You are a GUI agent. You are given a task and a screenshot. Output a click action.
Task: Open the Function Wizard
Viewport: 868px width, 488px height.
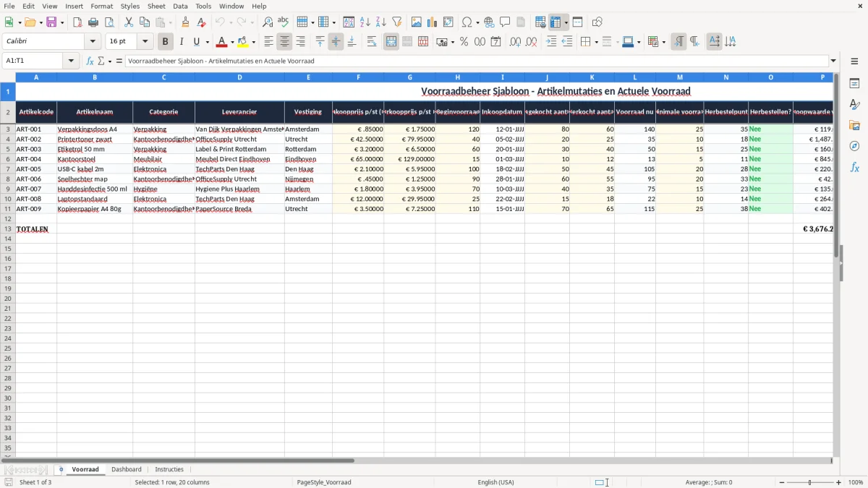click(x=90, y=61)
